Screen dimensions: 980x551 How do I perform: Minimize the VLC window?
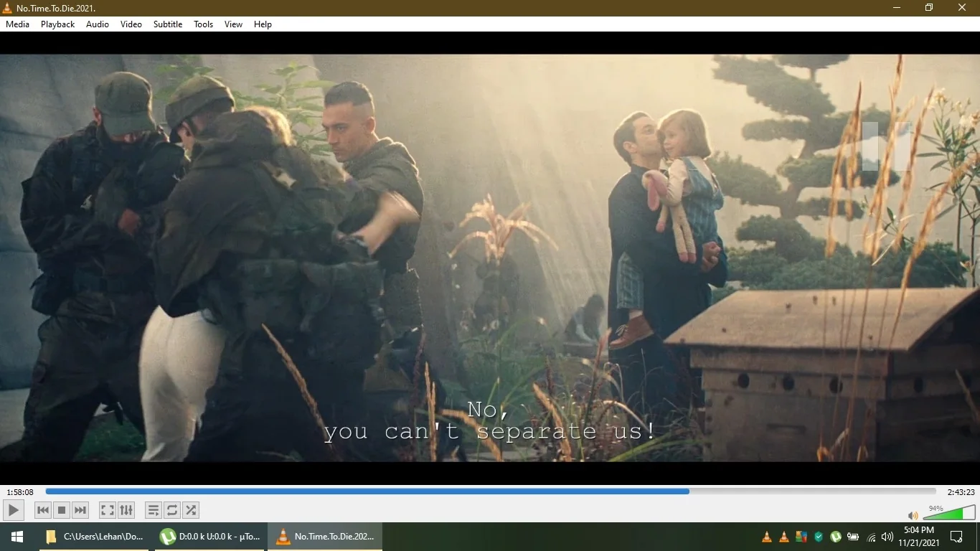(x=897, y=8)
